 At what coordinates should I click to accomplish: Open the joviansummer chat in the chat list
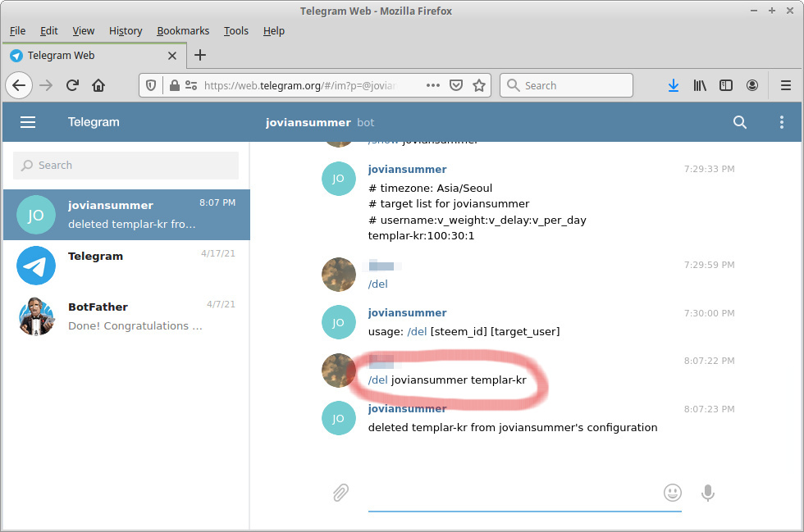[x=126, y=215]
